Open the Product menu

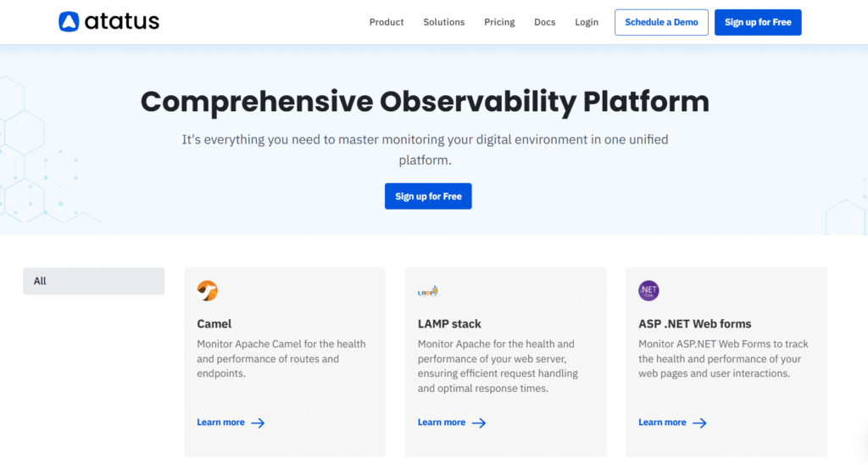tap(387, 22)
